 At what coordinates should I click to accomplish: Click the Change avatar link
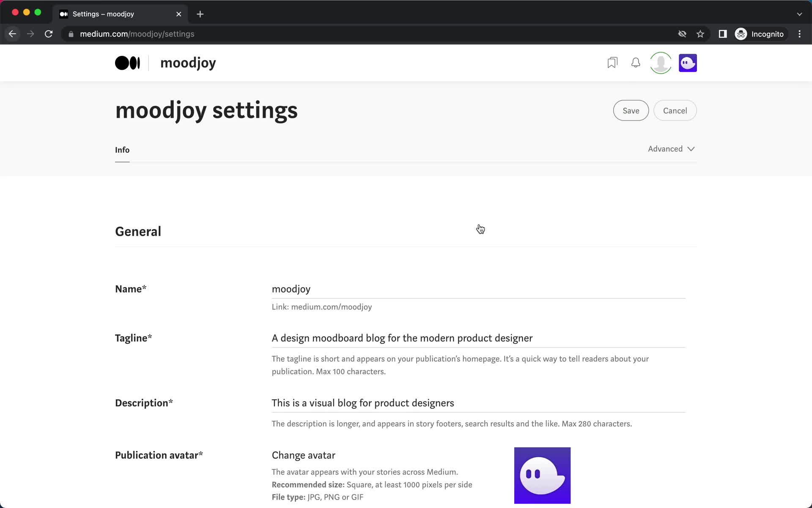(x=303, y=455)
